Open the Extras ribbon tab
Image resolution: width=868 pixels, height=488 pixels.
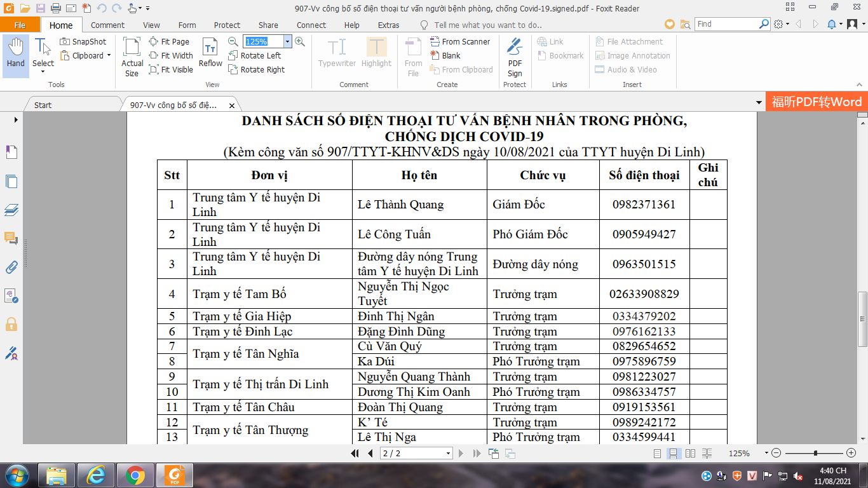[x=388, y=25]
